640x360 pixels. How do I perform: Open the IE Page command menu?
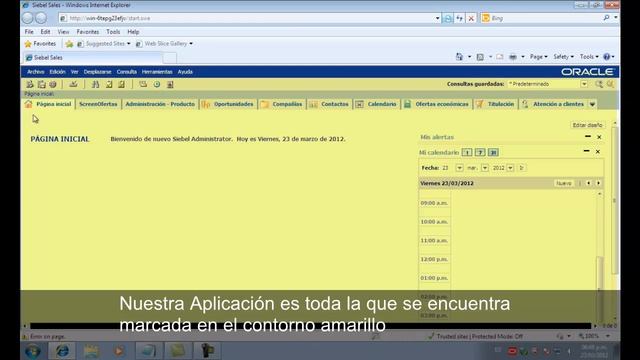click(538, 57)
